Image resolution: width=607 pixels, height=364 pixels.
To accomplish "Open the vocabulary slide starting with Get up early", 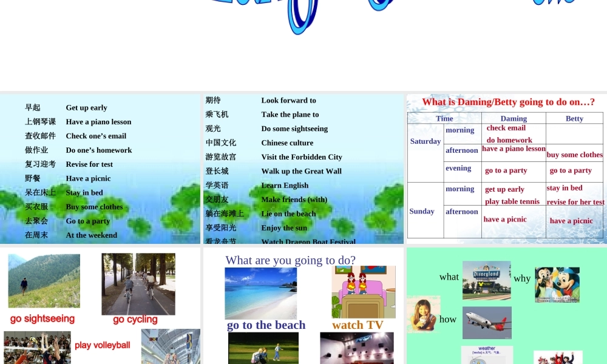I will tap(100, 169).
